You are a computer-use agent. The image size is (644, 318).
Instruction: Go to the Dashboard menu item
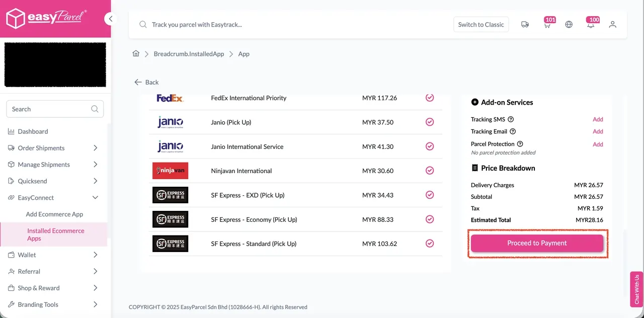pos(33,131)
